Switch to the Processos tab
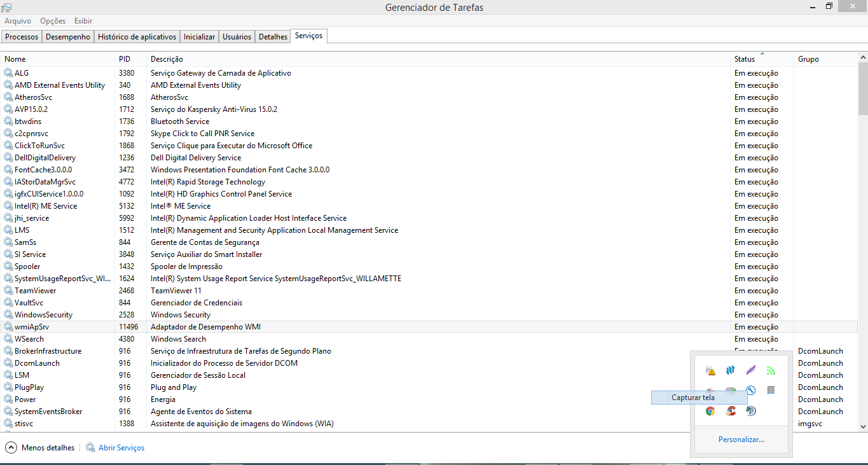 tap(22, 37)
